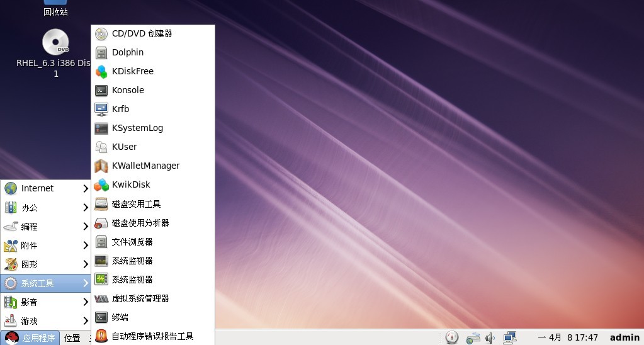The image size is (644, 345).
Task: Open 系统监视器 with the dark monitor icon
Action: 153,261
